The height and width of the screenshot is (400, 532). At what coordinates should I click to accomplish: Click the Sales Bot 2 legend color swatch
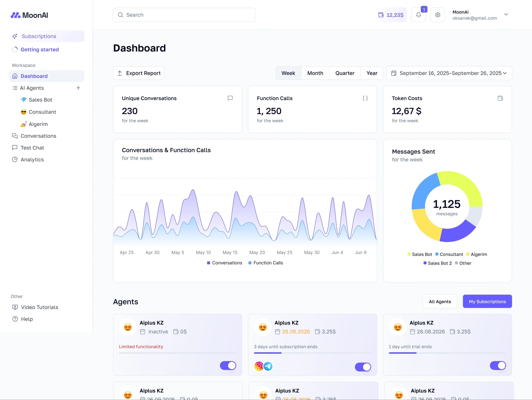click(425, 263)
